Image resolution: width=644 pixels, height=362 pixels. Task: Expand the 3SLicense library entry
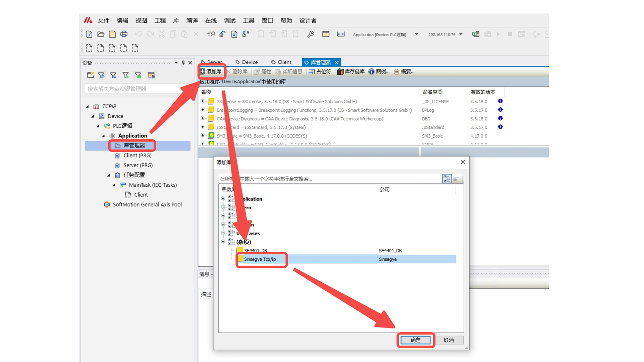pos(203,101)
